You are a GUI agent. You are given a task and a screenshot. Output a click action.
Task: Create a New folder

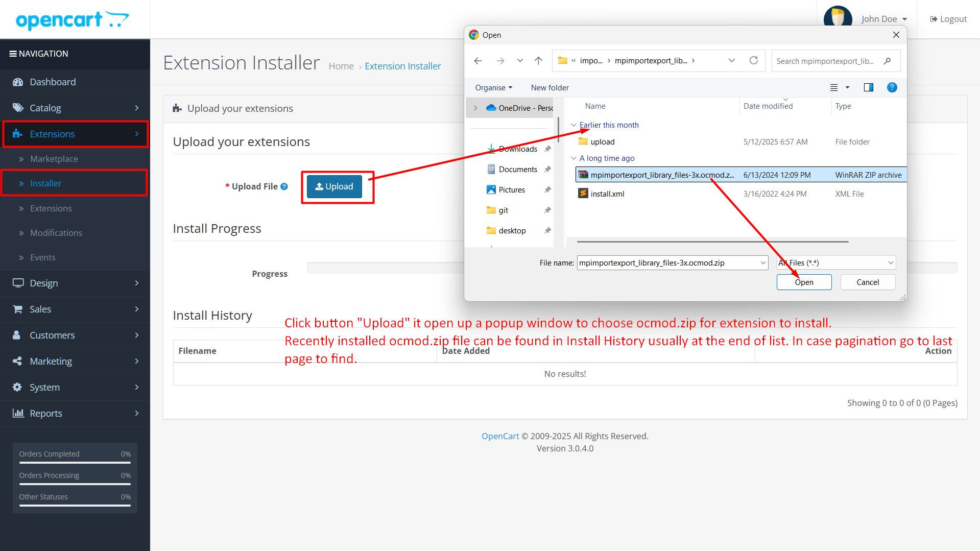coord(549,87)
